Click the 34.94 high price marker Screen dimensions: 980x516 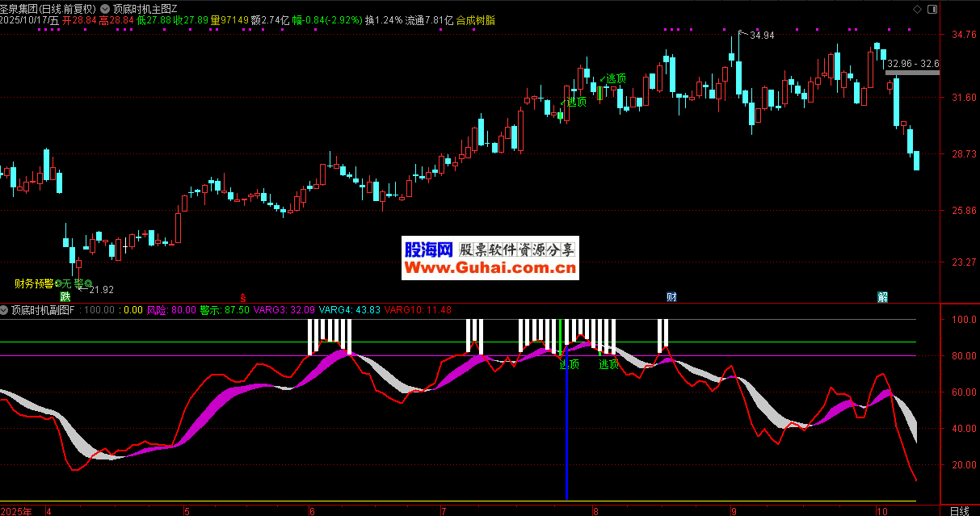pos(761,36)
